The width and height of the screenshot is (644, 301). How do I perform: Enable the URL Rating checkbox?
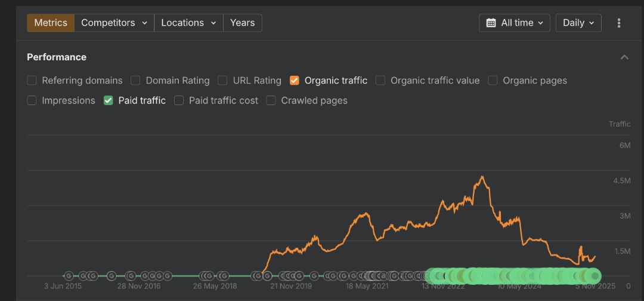[222, 81]
